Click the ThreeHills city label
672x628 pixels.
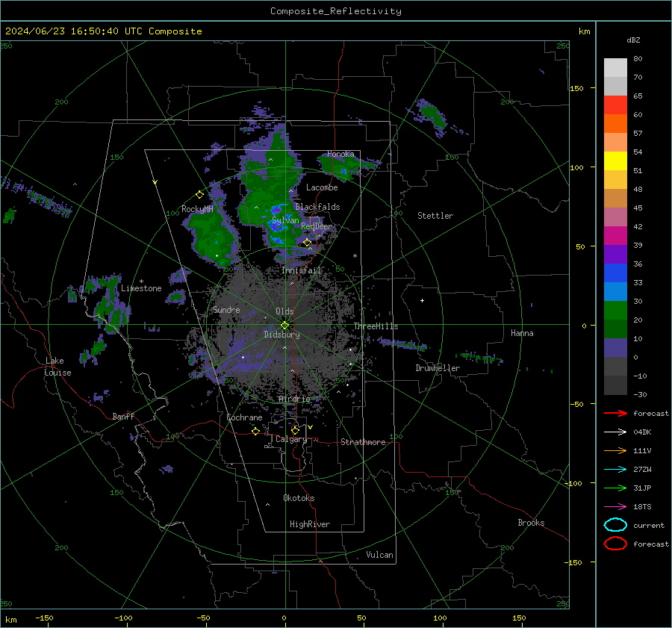(376, 326)
